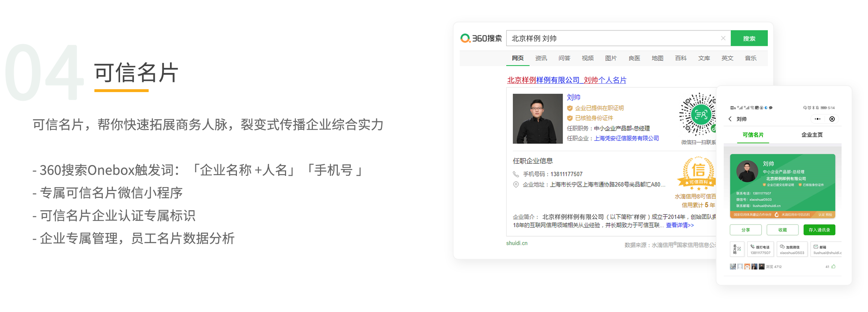Click the 360搜索 logo icon
Screen dimensions: 868x312
465,38
